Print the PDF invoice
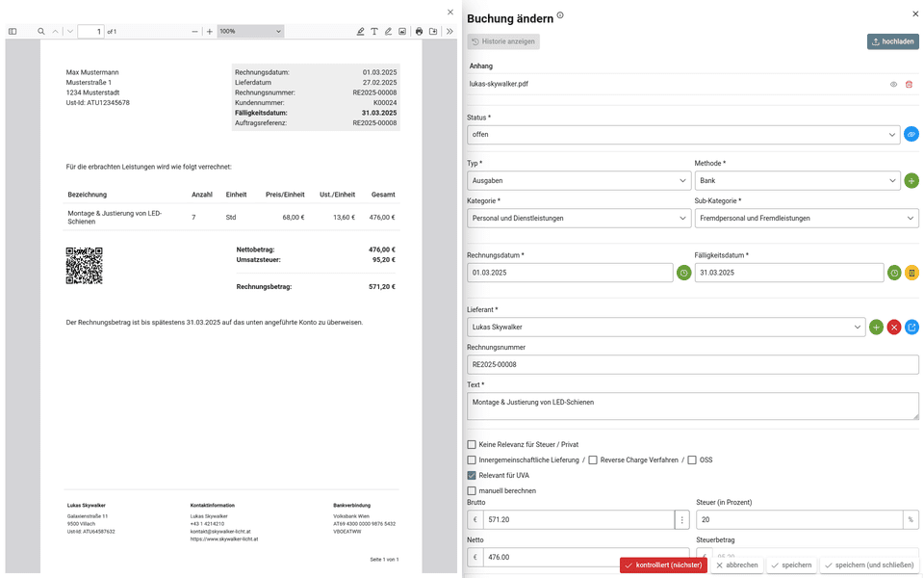This screenshot has height=578, width=924. [x=419, y=32]
